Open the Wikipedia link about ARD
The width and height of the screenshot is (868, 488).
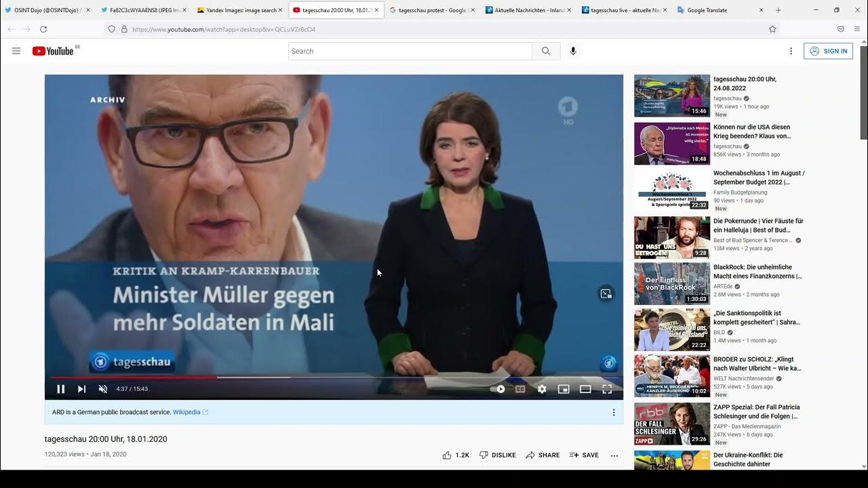(190, 412)
